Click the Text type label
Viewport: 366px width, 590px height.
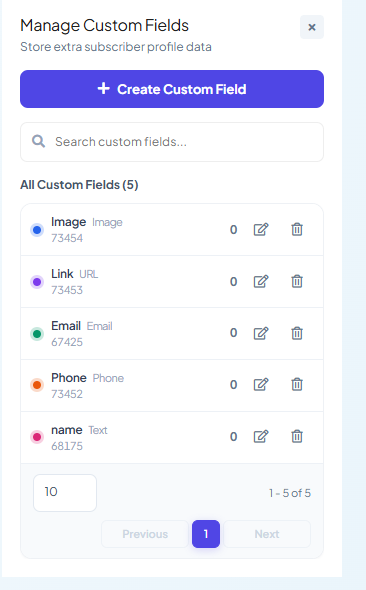[98, 430]
